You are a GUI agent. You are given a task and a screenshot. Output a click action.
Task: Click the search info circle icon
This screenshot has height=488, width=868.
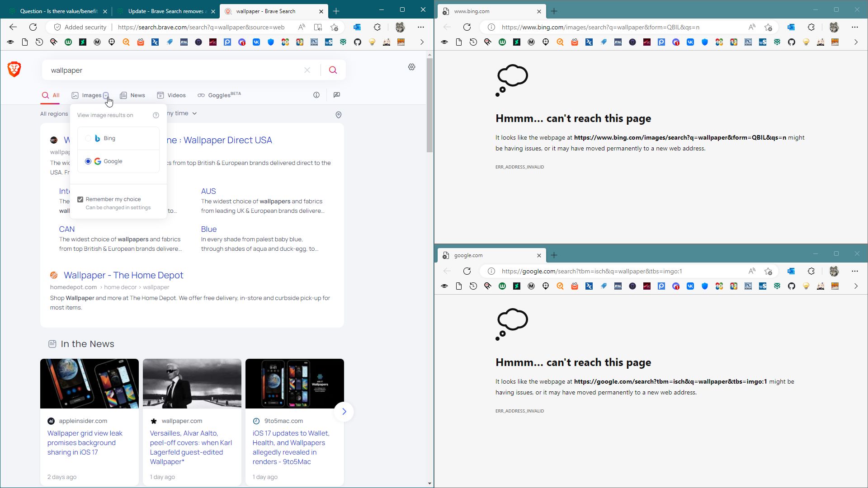pyautogui.click(x=316, y=95)
